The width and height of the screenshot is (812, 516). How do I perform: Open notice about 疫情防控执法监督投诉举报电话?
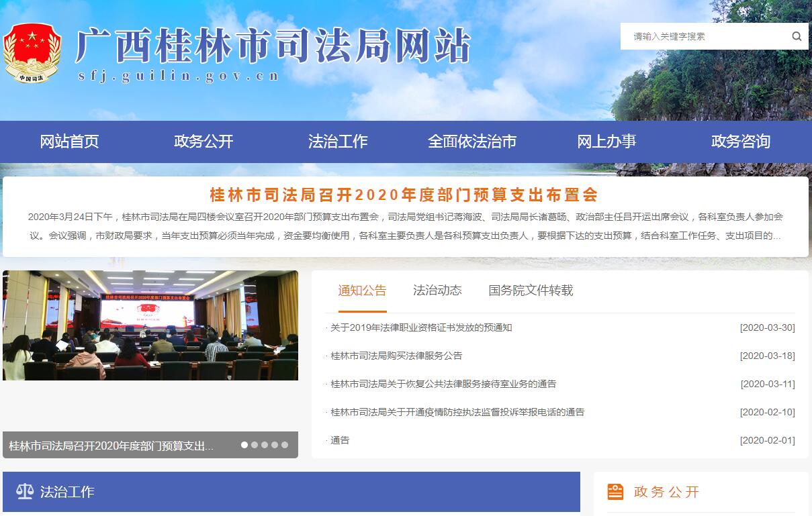pos(457,412)
